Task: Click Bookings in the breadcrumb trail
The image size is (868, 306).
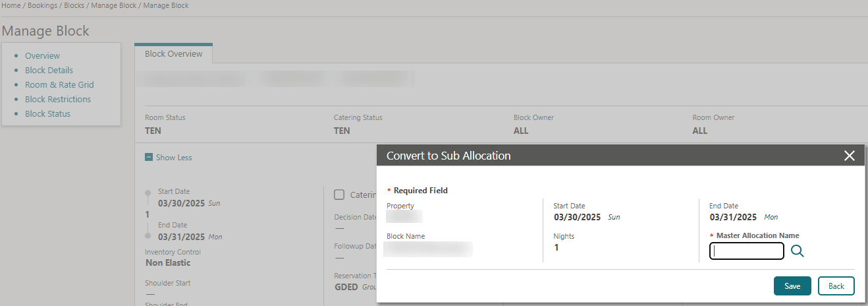Action: 41,5
